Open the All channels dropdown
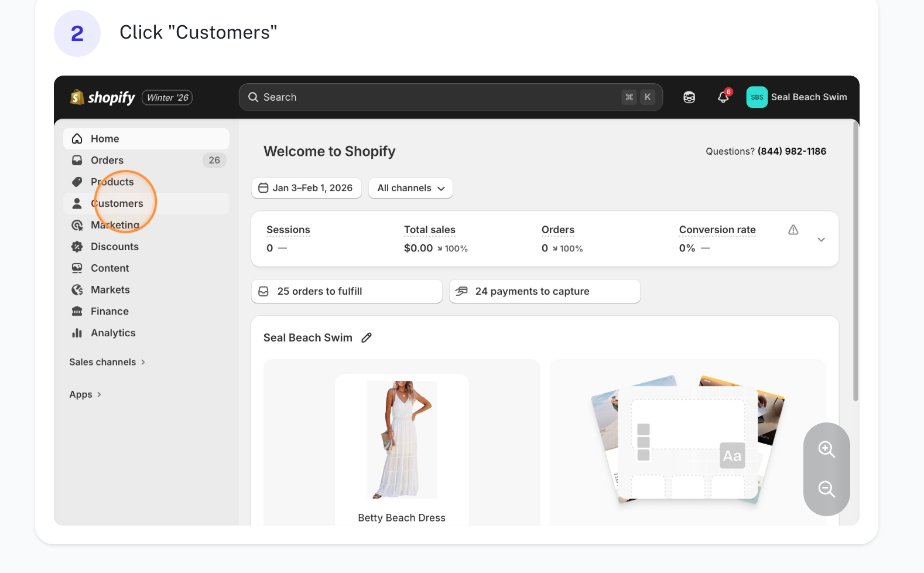The width and height of the screenshot is (924, 573). click(x=410, y=188)
